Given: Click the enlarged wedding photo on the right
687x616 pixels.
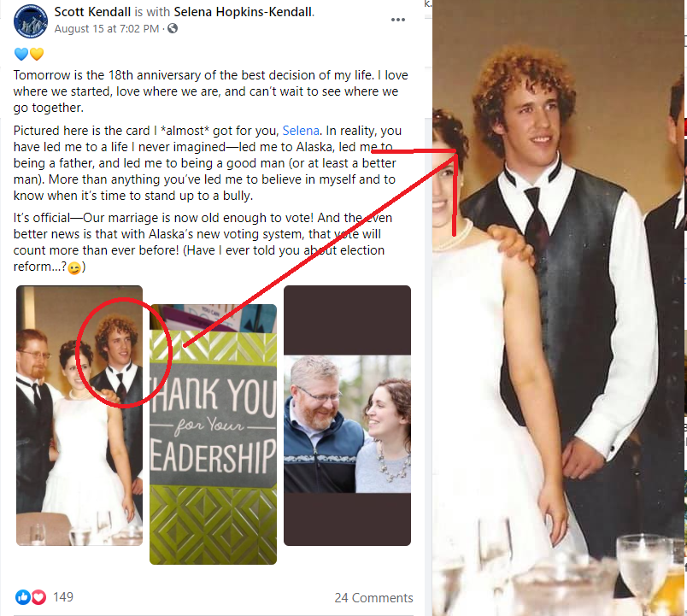Looking at the screenshot, I should coord(558,308).
